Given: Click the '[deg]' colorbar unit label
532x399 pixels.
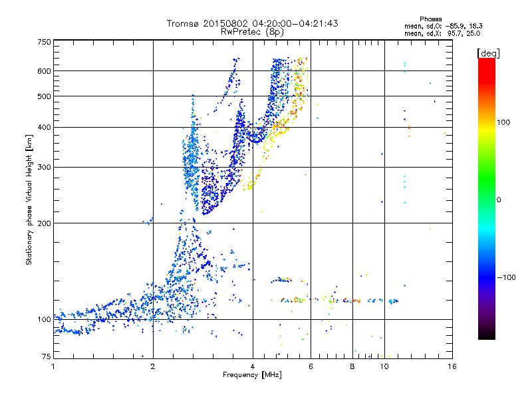Looking at the screenshot, I should (x=488, y=53).
